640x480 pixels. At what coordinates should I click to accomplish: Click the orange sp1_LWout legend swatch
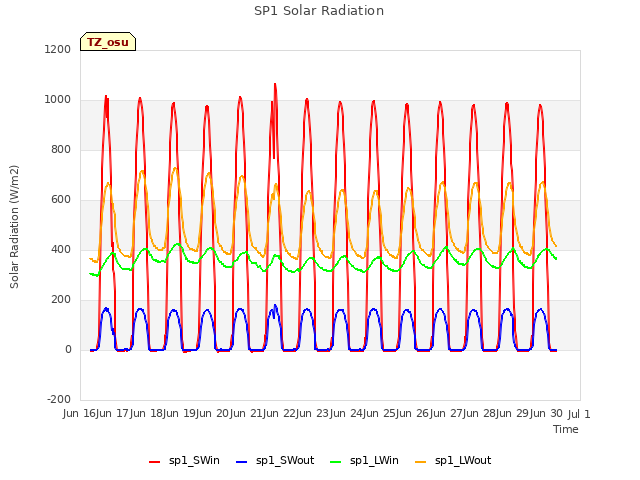coord(420,462)
